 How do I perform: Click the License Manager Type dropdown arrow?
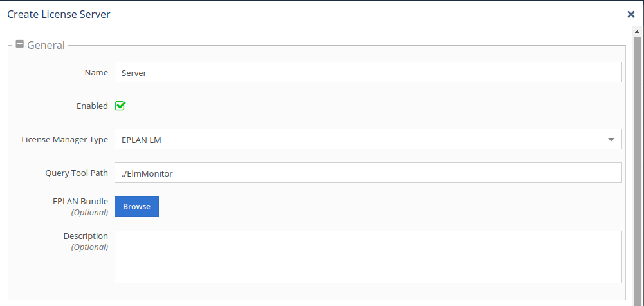click(611, 139)
